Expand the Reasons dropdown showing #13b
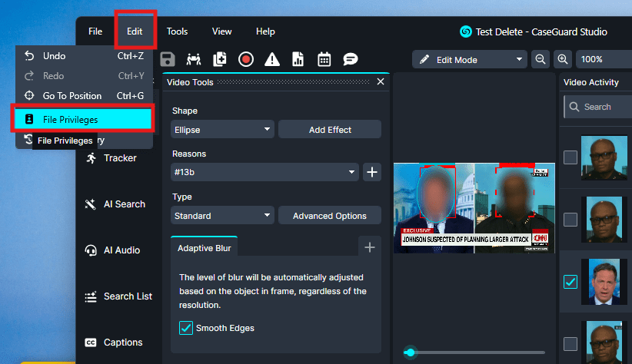632x364 pixels. click(264, 173)
